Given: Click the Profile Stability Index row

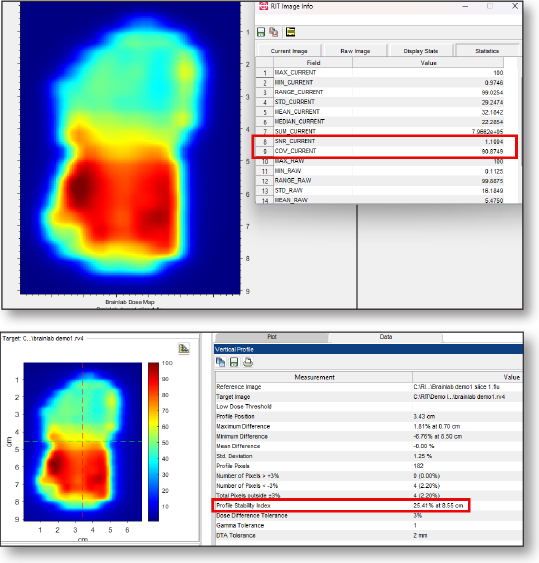Looking at the screenshot, I should pos(369,506).
